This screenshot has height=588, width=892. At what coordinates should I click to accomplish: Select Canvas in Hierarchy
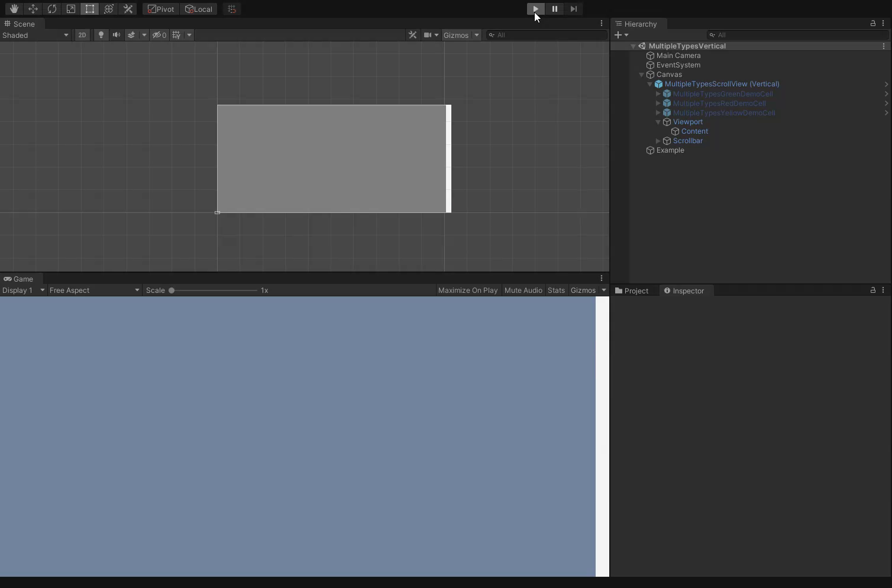point(669,75)
